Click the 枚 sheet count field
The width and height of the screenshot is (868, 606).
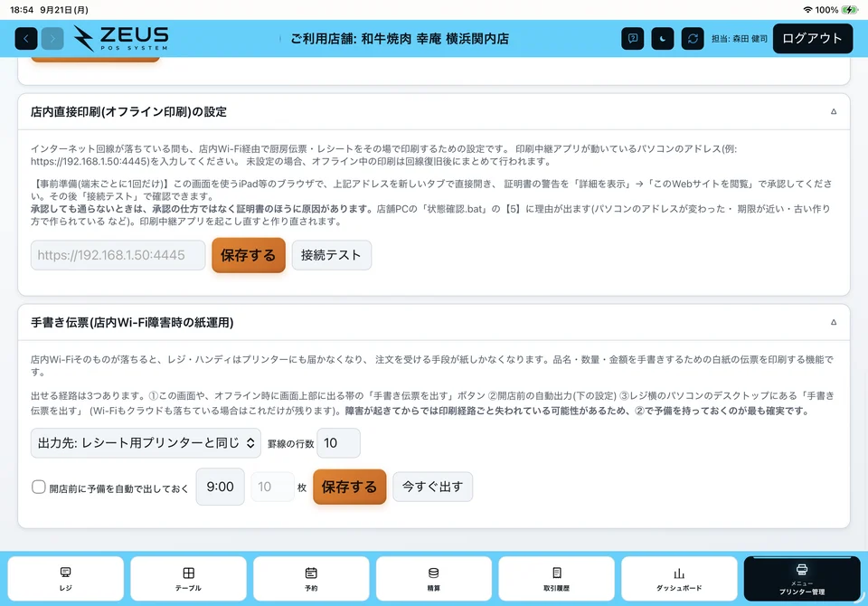272,487
